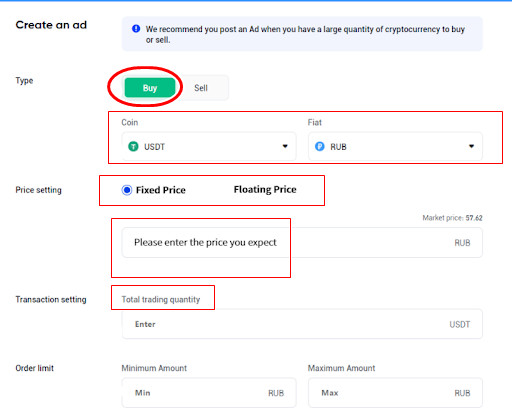Choose the Floating Price option
This screenshot has height=412, width=512.
tap(265, 189)
